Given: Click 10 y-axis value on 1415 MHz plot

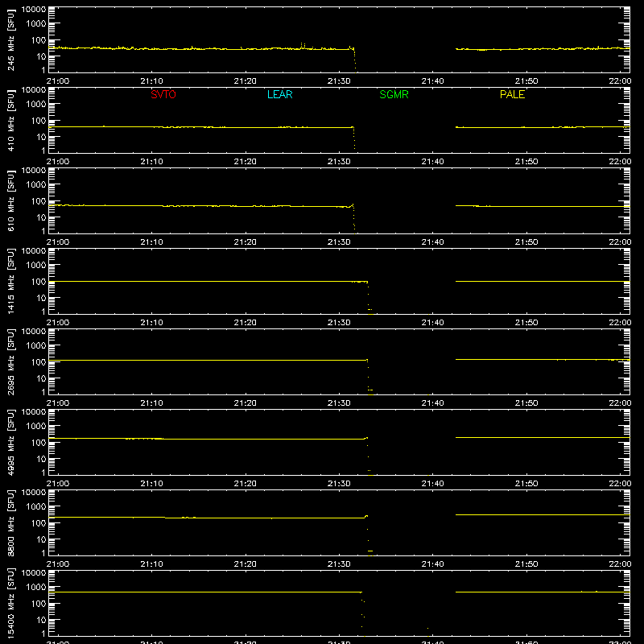Looking at the screenshot, I should coord(41,298).
